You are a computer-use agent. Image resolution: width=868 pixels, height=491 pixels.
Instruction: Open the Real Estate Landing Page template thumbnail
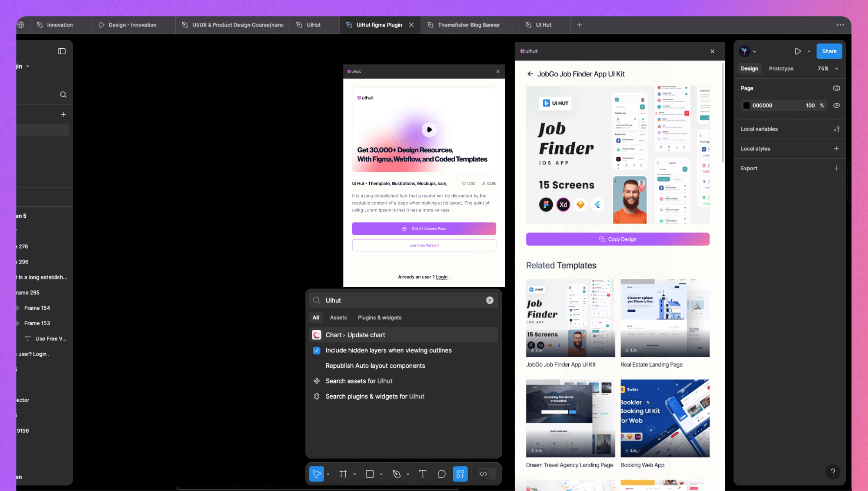pos(665,318)
